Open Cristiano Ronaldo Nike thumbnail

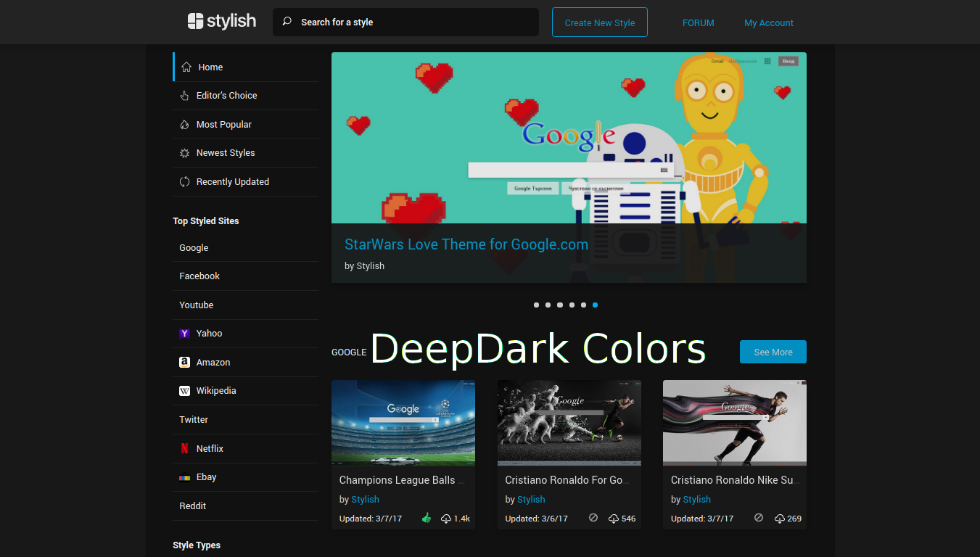pyautogui.click(x=735, y=423)
